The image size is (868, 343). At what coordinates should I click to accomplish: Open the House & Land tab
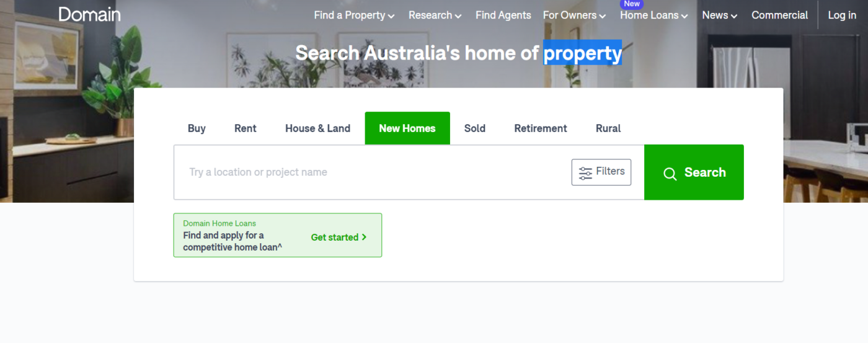tap(317, 128)
